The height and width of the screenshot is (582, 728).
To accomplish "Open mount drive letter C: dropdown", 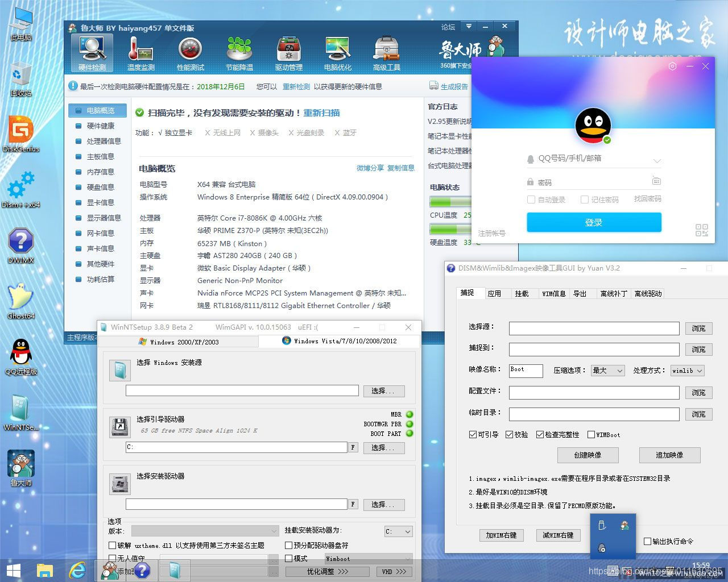I will pyautogui.click(x=399, y=531).
